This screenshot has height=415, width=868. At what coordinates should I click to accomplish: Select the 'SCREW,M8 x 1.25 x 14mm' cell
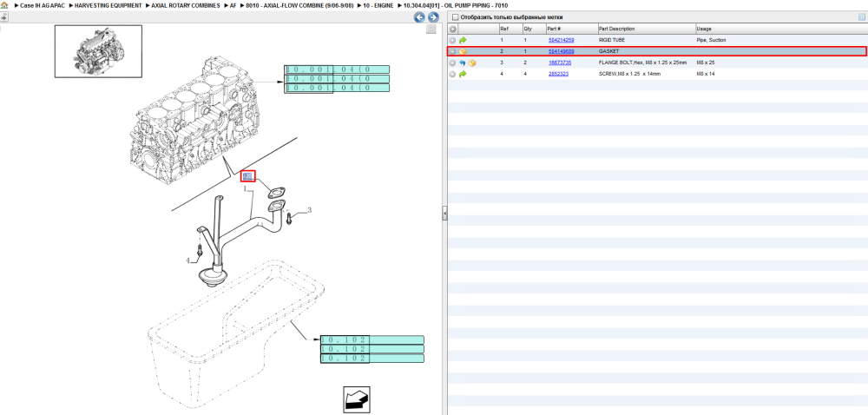pos(629,74)
